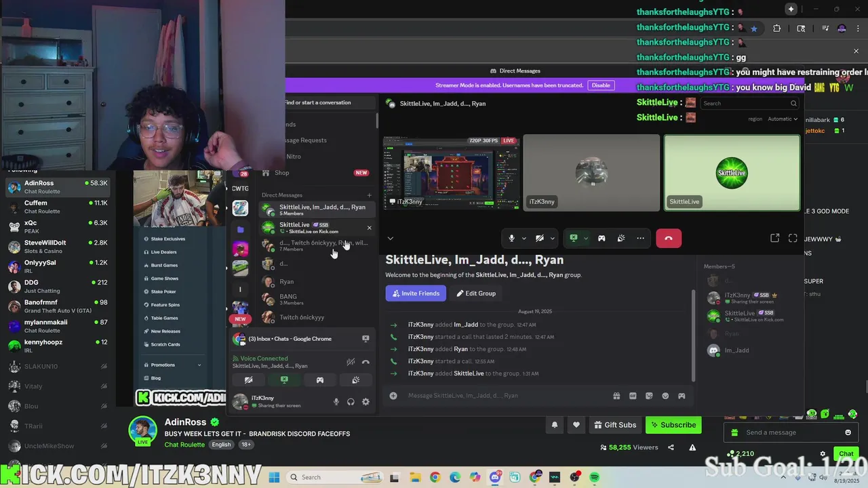Click Windows Start button
The image size is (868, 488).
pos(274,477)
